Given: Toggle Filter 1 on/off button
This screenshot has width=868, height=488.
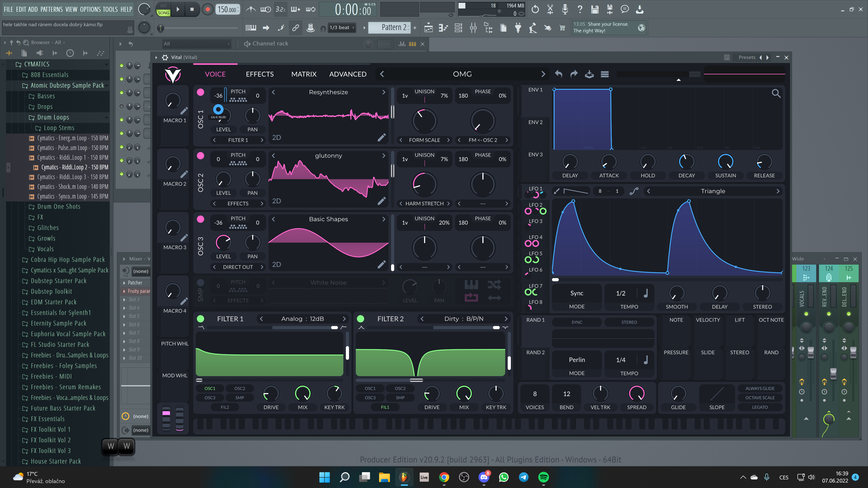Looking at the screenshot, I should (x=200, y=319).
